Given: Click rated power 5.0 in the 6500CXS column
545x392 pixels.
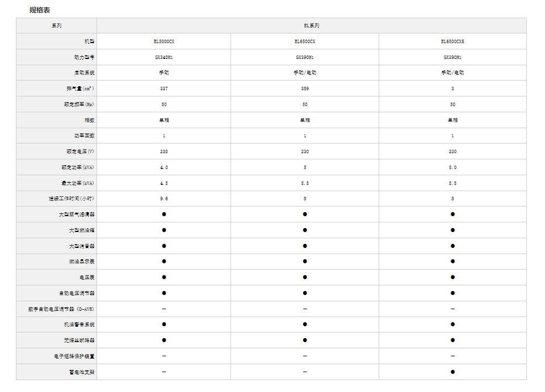Looking at the screenshot, I should pos(452,167).
